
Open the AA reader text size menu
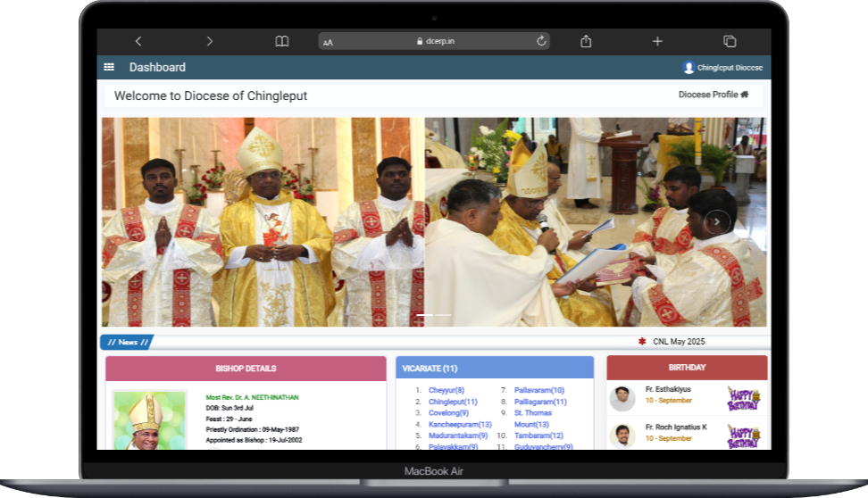coord(329,42)
